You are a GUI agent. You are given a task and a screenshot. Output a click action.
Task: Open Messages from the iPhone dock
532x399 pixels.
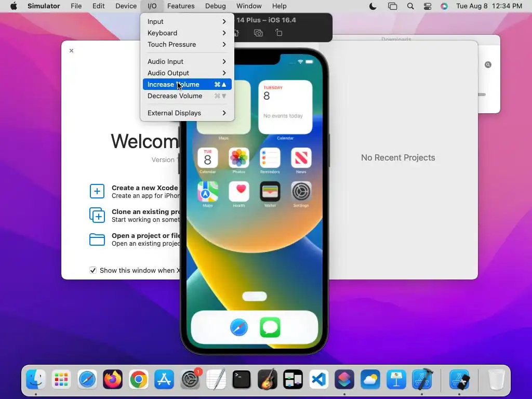click(270, 327)
